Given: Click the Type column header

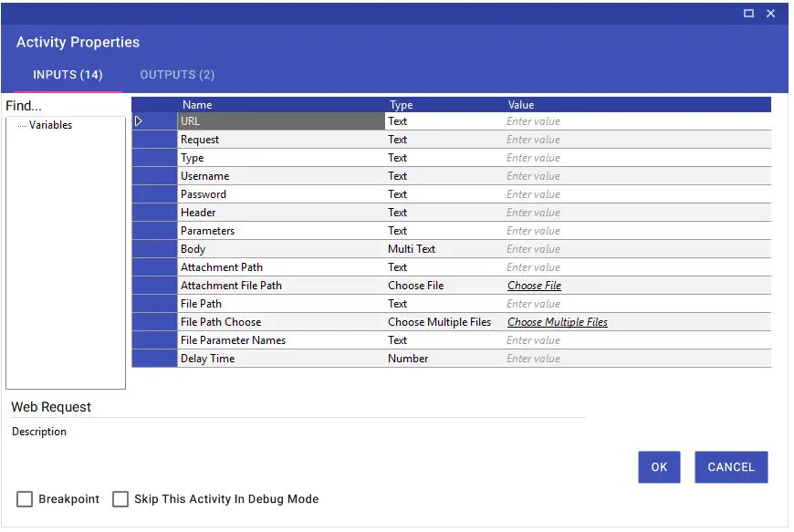Looking at the screenshot, I should [x=444, y=105].
